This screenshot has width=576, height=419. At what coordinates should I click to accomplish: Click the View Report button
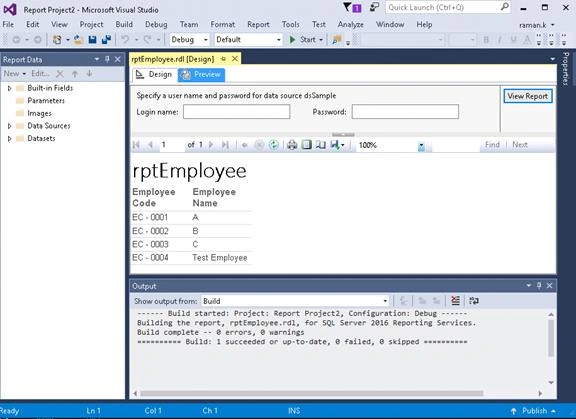[x=528, y=96]
